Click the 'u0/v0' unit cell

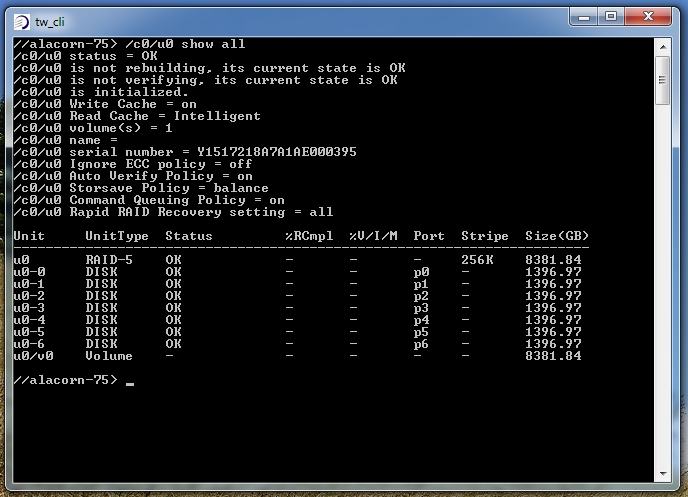(33, 356)
